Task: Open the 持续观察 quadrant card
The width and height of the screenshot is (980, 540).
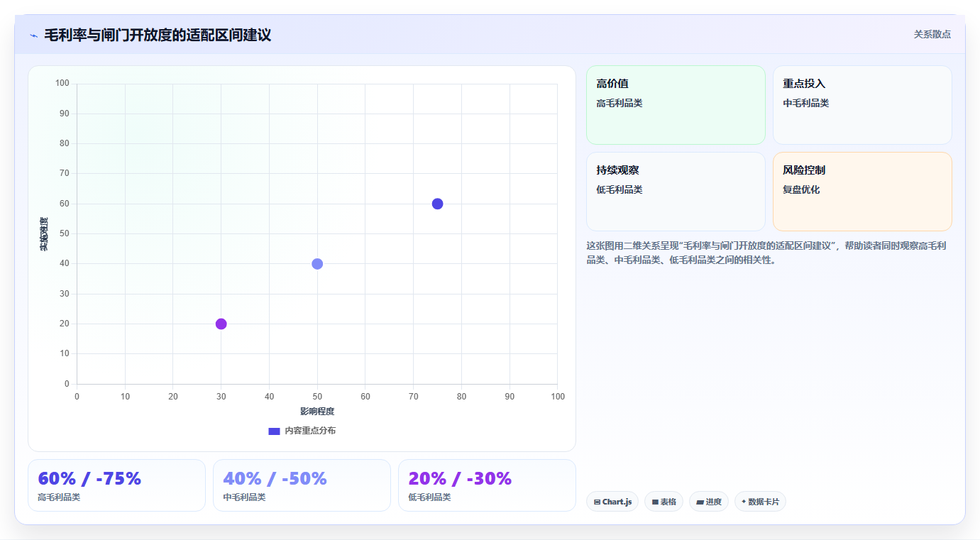Action: tap(676, 192)
